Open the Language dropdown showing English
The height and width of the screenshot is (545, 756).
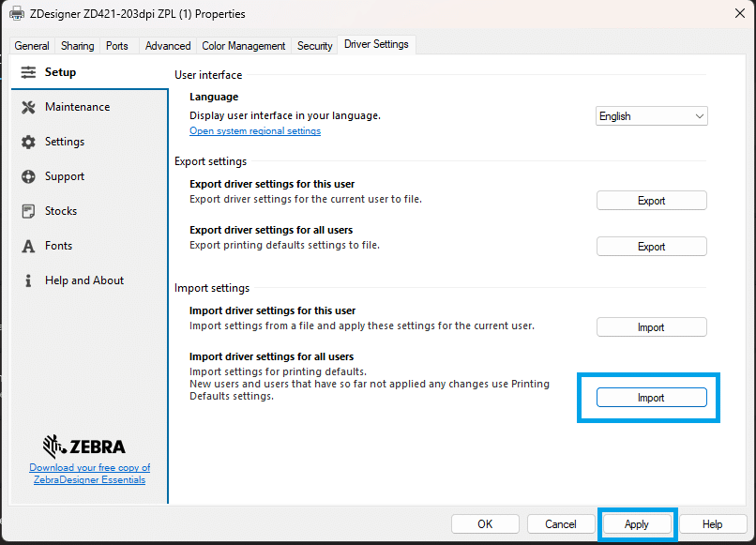click(x=651, y=116)
